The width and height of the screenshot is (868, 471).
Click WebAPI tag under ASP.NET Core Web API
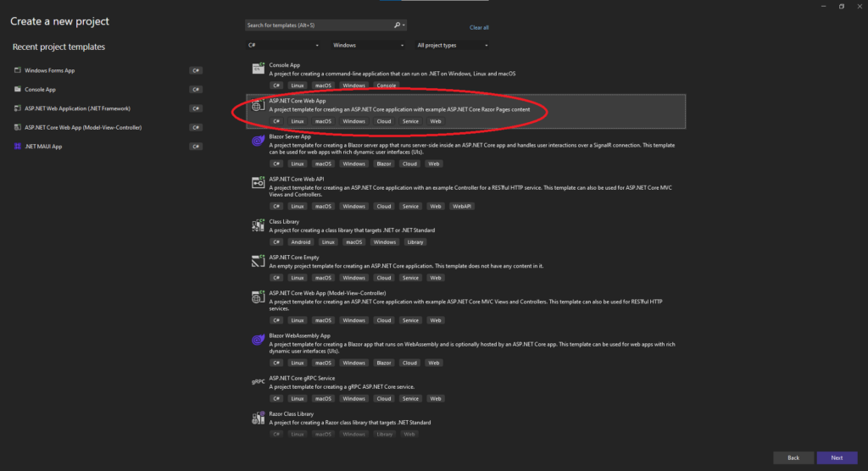(462, 207)
